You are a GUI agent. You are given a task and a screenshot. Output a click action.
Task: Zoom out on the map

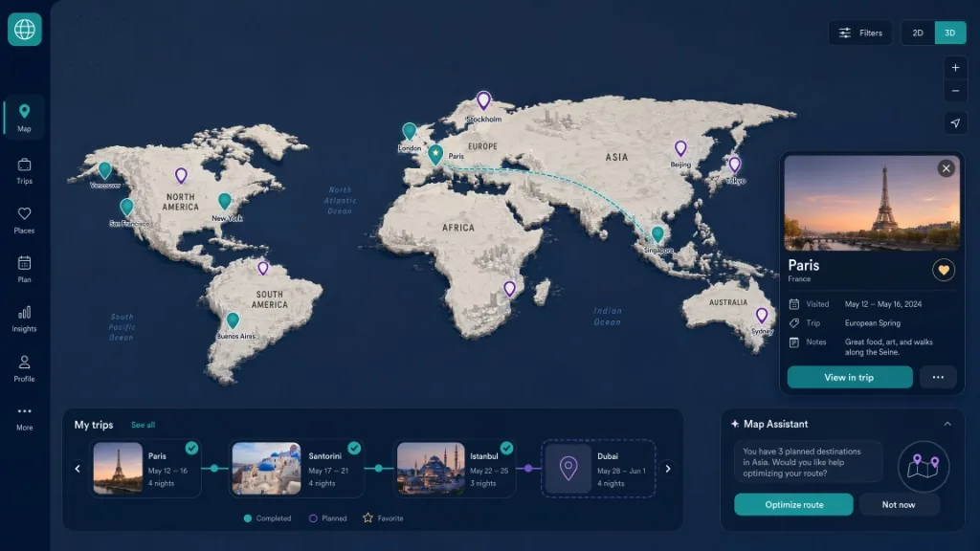[955, 91]
